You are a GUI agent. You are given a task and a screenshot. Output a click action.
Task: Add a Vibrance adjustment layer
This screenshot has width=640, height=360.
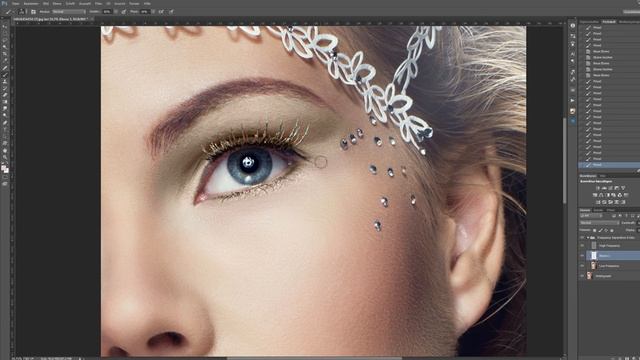pyautogui.click(x=623, y=188)
